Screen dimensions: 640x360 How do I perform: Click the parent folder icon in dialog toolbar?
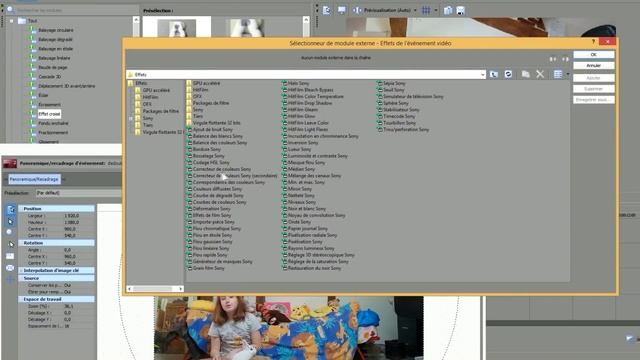point(494,74)
